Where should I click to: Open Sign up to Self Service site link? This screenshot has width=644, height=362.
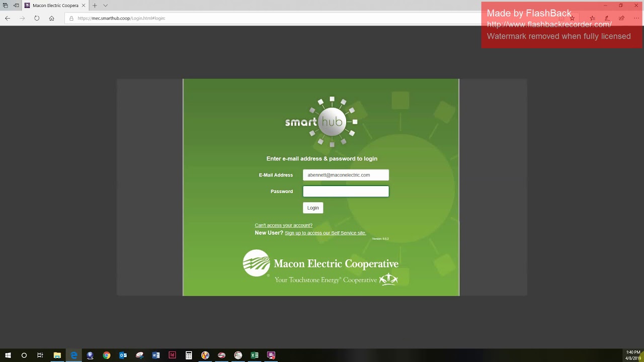point(326,233)
